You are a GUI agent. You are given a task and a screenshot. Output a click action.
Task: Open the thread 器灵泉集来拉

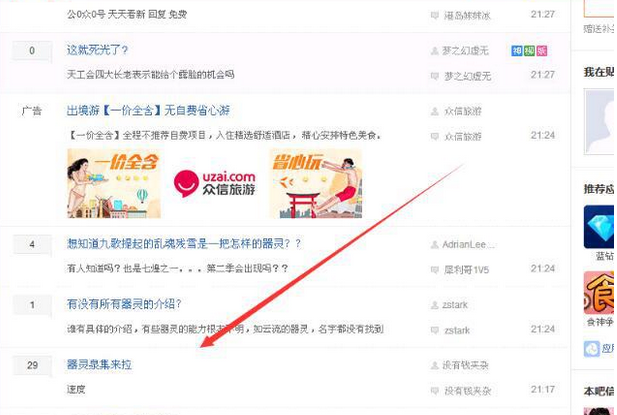(x=99, y=365)
